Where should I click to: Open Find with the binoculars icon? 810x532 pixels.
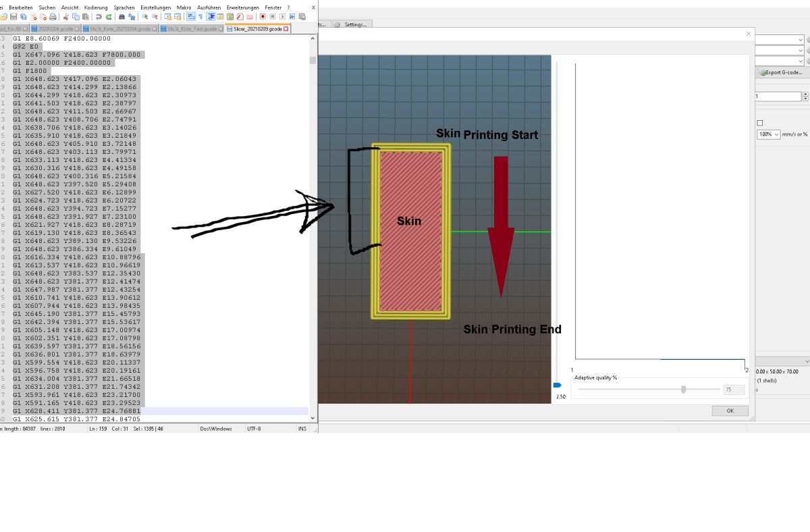122,16
